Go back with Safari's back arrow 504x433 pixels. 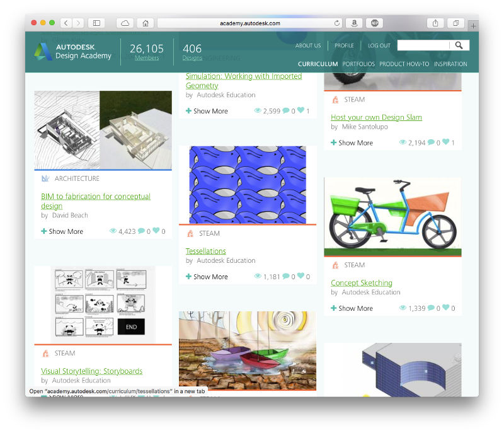pyautogui.click(x=66, y=23)
